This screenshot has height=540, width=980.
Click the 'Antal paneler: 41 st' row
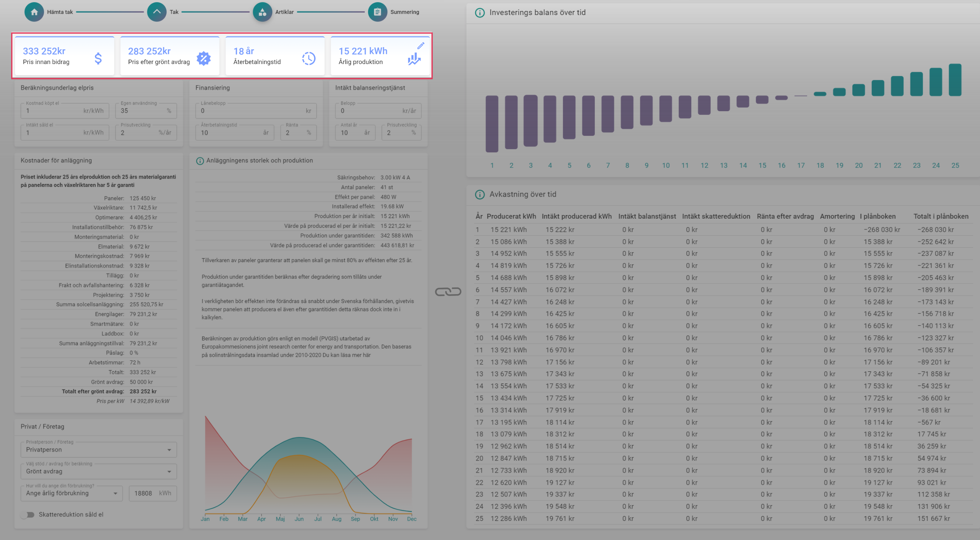coord(309,188)
